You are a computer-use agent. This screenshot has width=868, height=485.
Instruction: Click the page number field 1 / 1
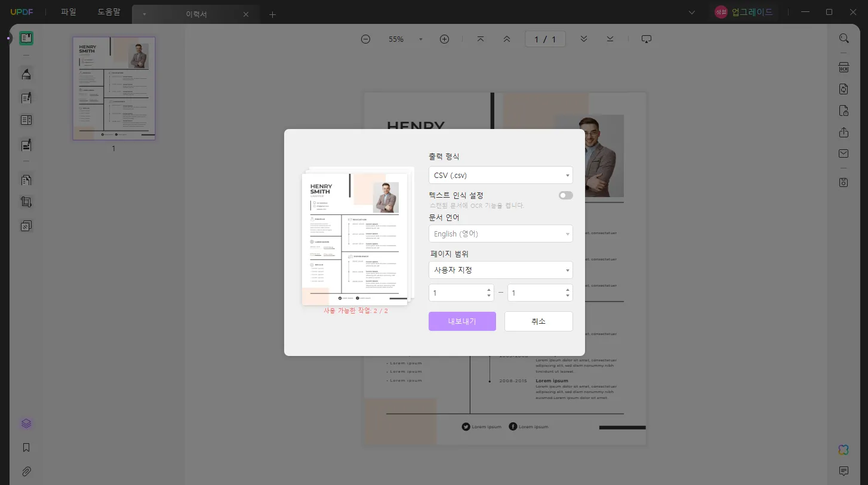[545, 39]
